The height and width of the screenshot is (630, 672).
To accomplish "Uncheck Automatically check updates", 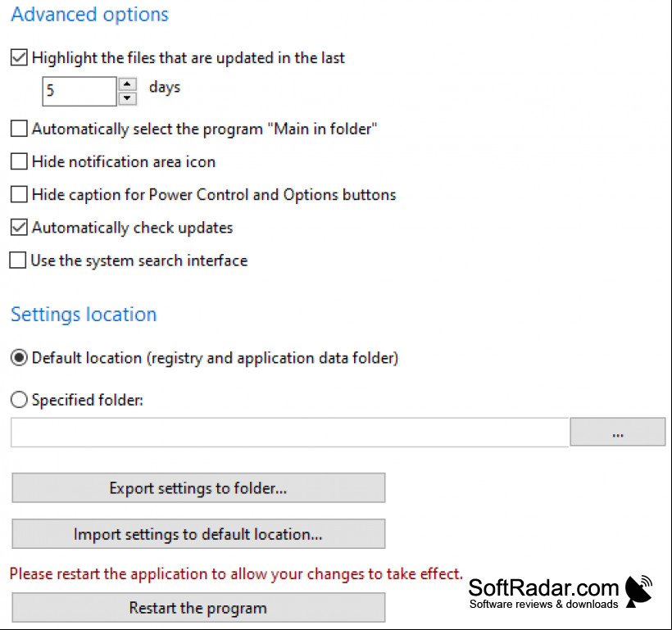I will [19, 228].
